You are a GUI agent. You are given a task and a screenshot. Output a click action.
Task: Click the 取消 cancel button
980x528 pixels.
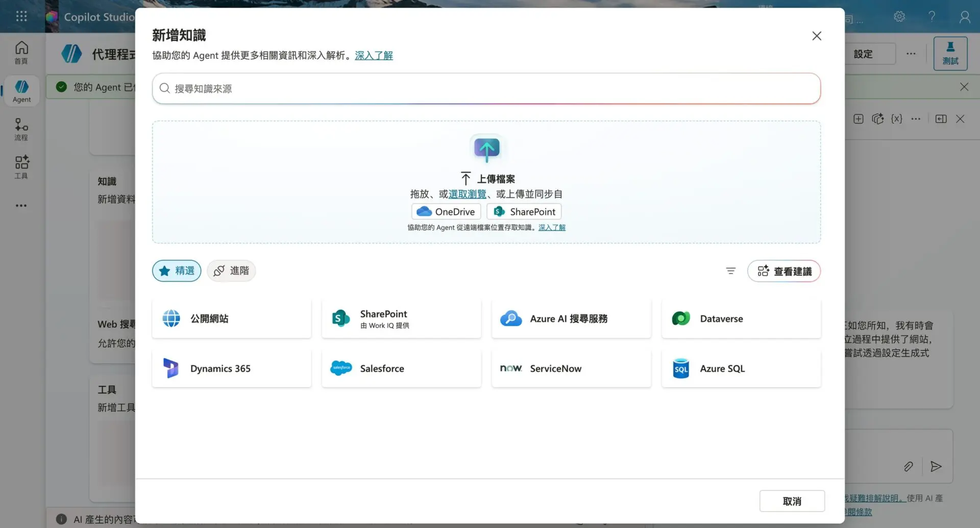coord(792,501)
